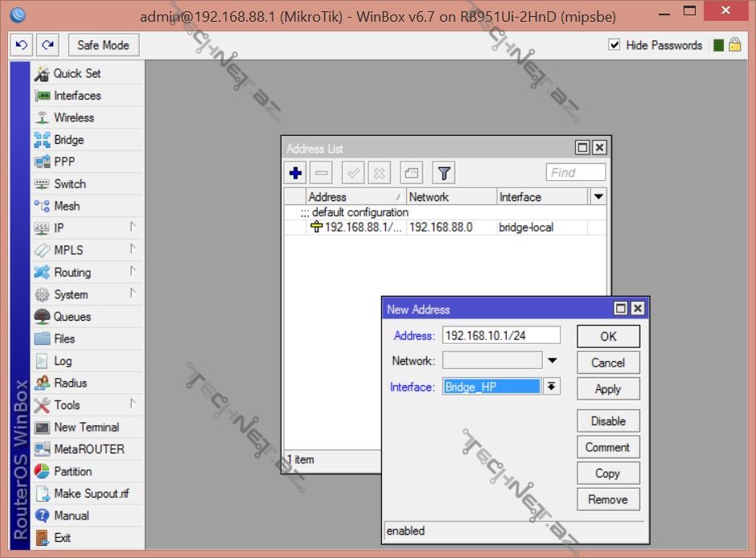
Task: Click the Address input field with 192.168.10.1/24
Action: (502, 335)
